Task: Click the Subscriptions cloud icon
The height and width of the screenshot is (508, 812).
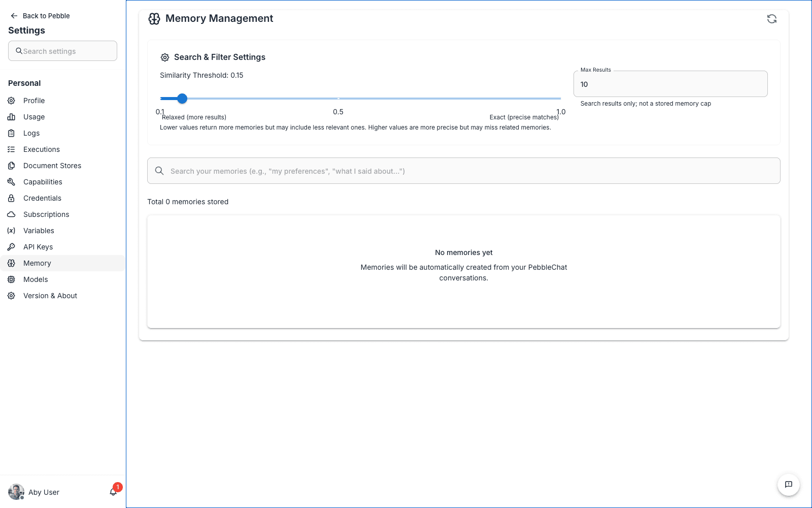Action: pyautogui.click(x=11, y=214)
